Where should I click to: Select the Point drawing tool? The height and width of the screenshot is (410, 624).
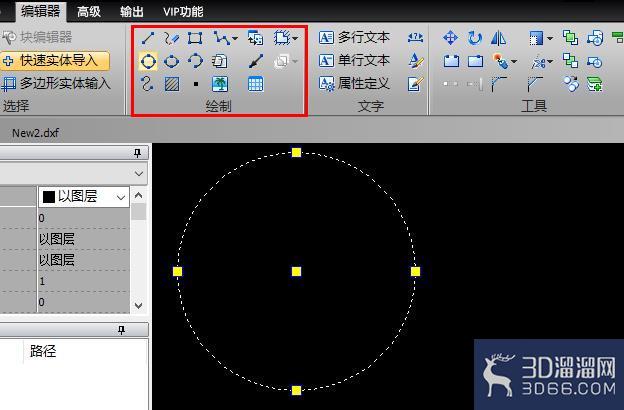[196, 84]
